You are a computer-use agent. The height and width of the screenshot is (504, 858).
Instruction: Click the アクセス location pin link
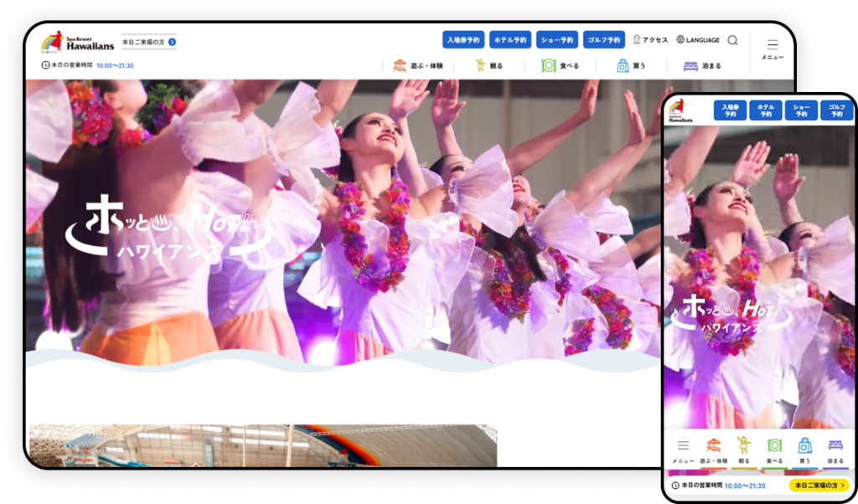(x=650, y=40)
